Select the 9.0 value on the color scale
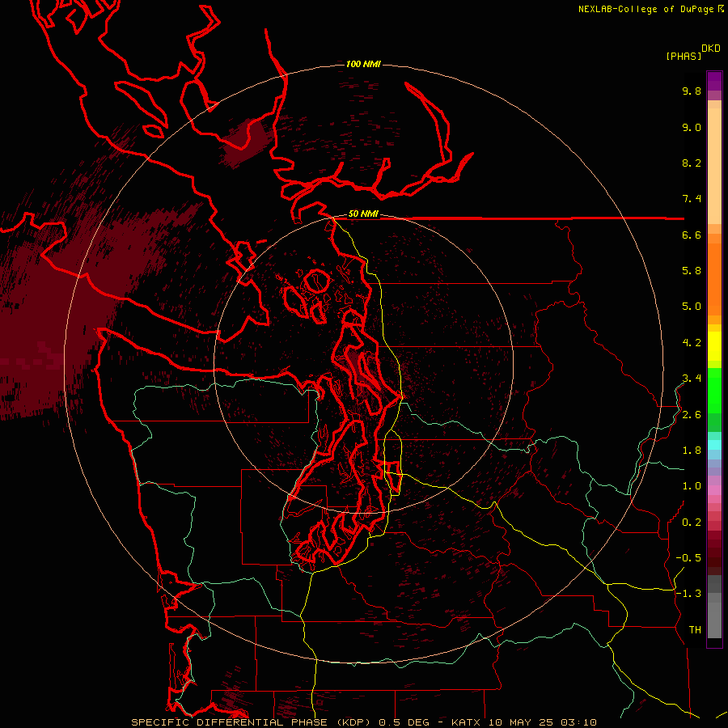728x728 pixels. point(692,127)
